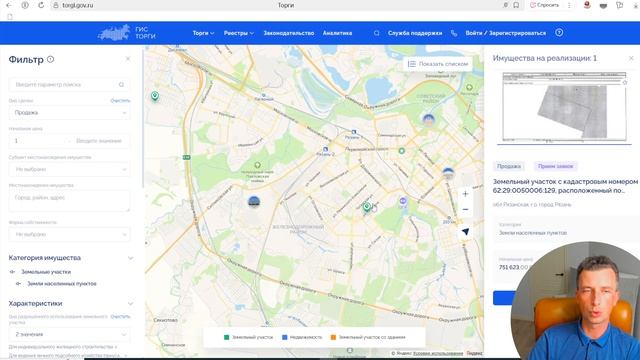Open the land plot image thumbnail

[x=564, y=108]
